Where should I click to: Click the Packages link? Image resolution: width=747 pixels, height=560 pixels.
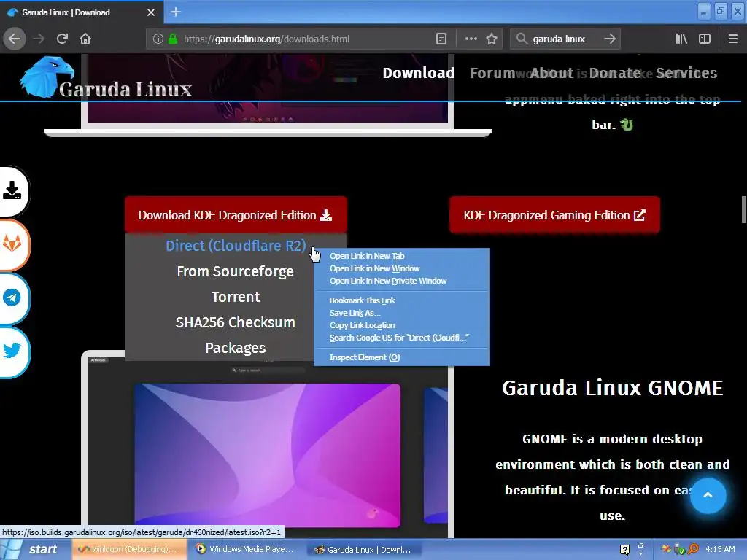tap(236, 348)
